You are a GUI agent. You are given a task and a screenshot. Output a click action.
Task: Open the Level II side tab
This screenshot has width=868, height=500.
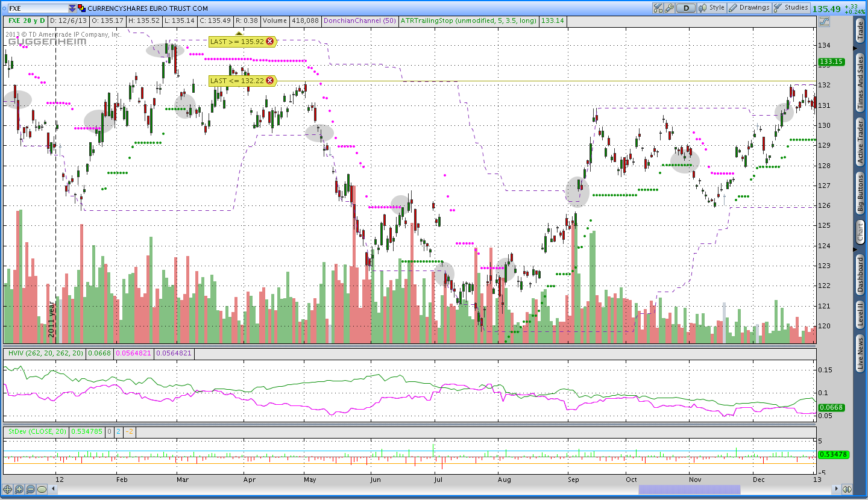[860, 315]
